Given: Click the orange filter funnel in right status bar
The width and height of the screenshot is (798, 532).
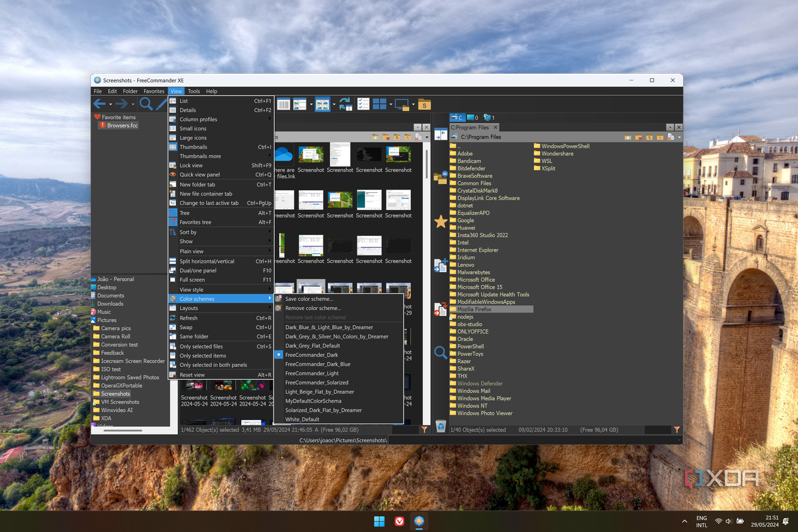Looking at the screenshot, I should click(676, 429).
